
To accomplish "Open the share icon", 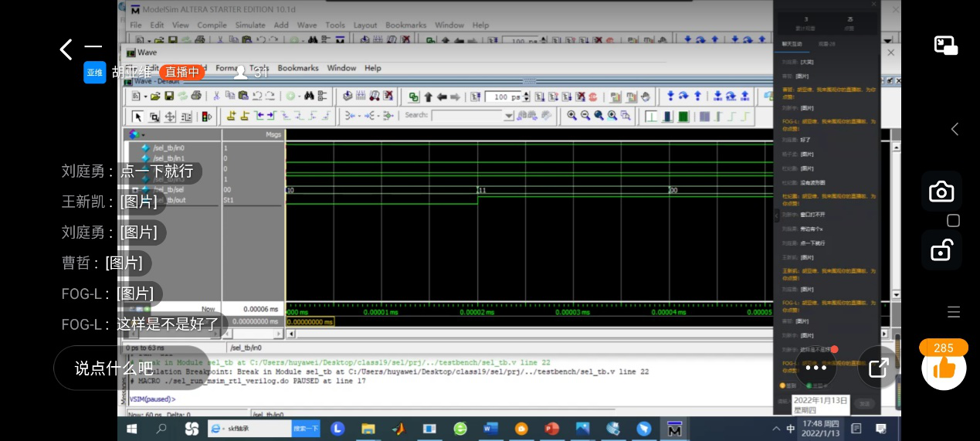I will (878, 368).
